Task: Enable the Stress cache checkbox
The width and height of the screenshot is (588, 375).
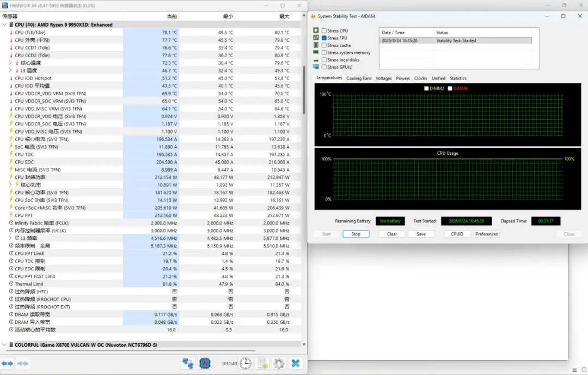Action: click(324, 45)
